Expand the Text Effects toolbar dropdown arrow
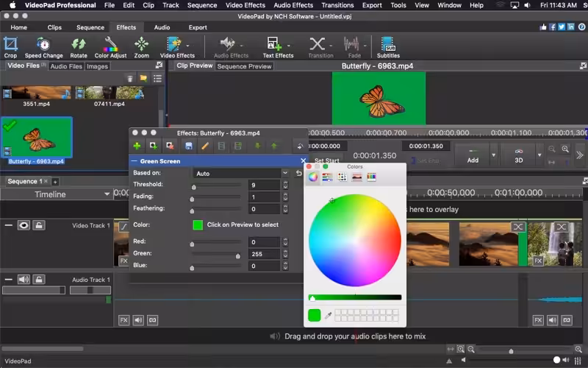The height and width of the screenshot is (368, 588). click(289, 46)
